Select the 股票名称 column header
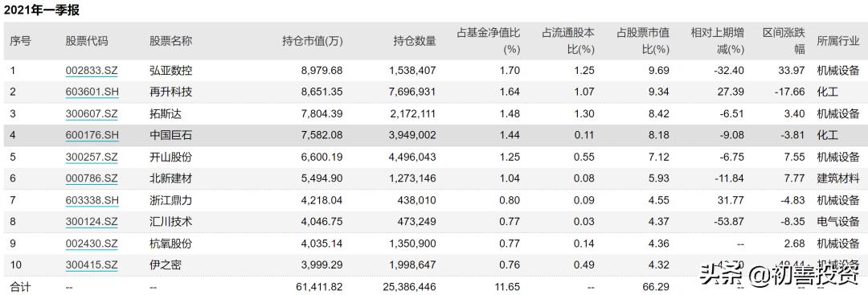The height and width of the screenshot is (295, 868). 170,42
